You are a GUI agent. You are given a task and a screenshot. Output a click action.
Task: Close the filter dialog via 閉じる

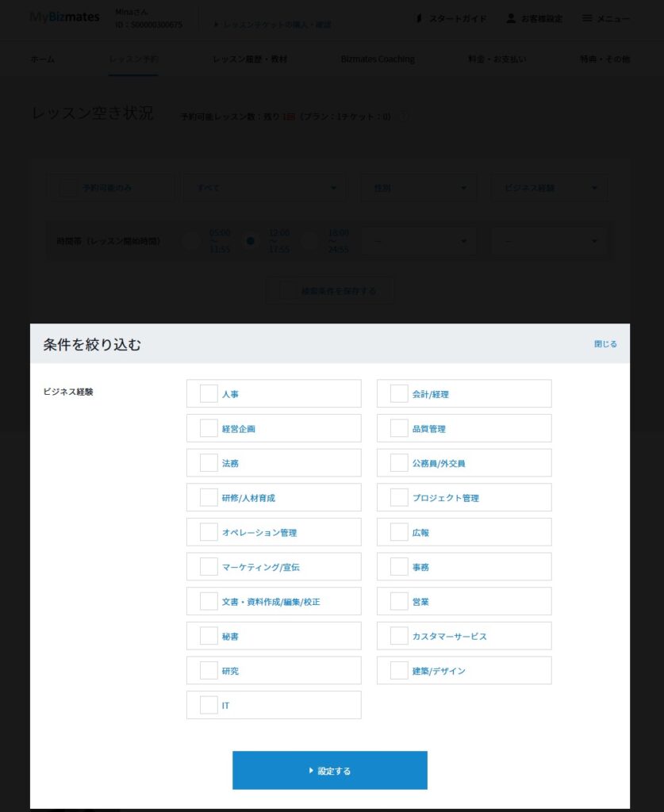pyautogui.click(x=605, y=344)
